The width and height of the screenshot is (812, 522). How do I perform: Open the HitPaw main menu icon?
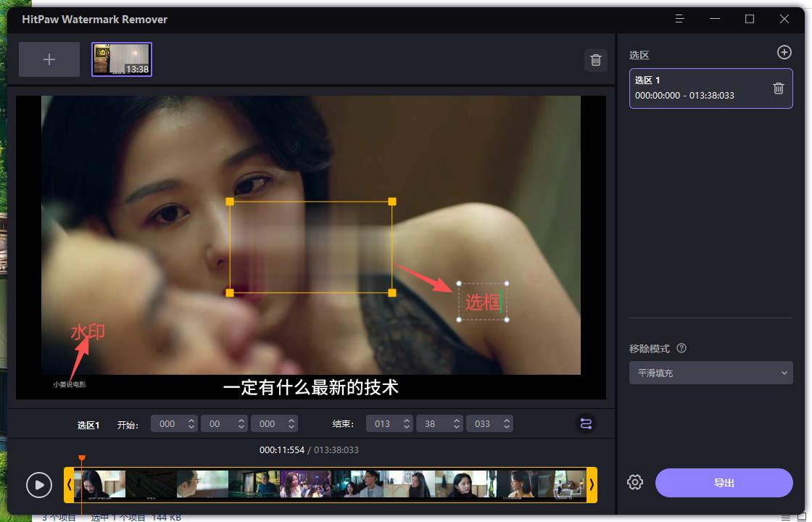tap(680, 19)
